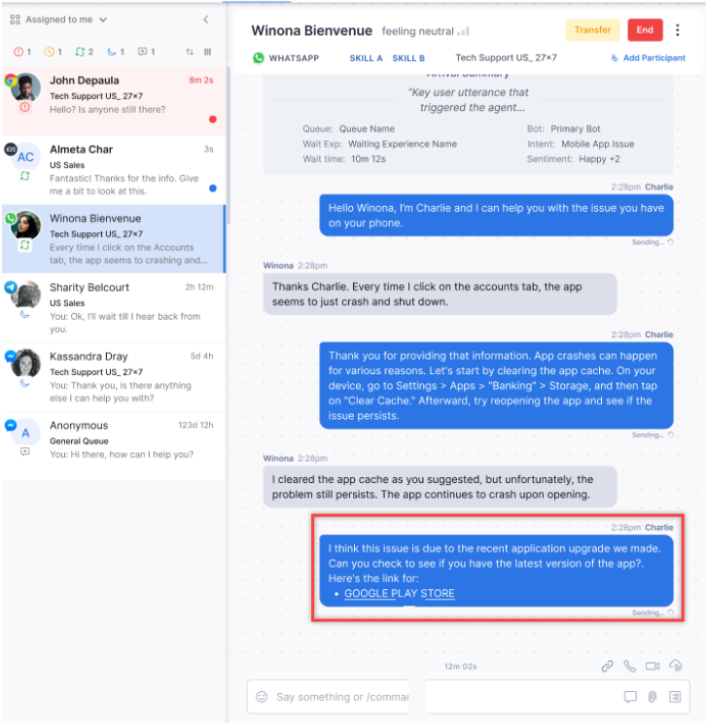
Task: Open the canned responses note icon
Action: coord(675,697)
